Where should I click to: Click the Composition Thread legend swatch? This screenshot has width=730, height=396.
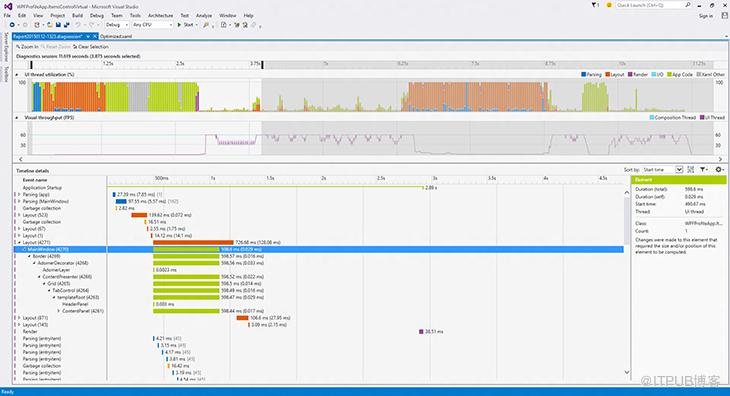click(652, 118)
